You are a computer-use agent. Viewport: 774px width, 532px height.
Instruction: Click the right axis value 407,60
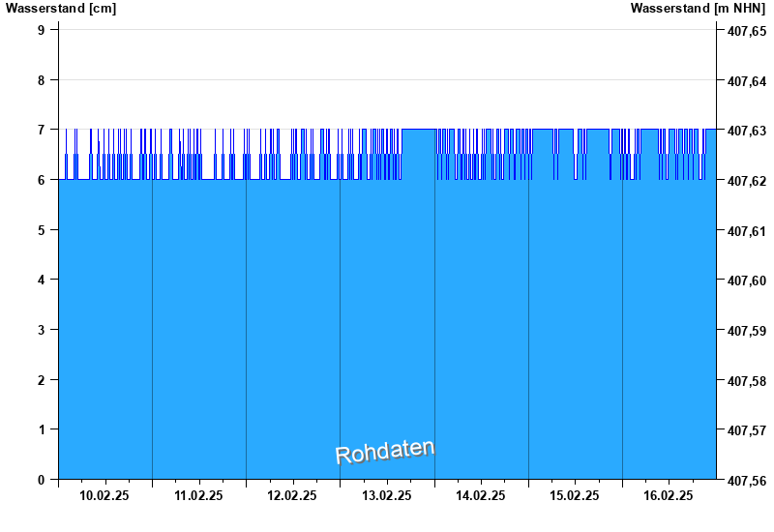746,281
